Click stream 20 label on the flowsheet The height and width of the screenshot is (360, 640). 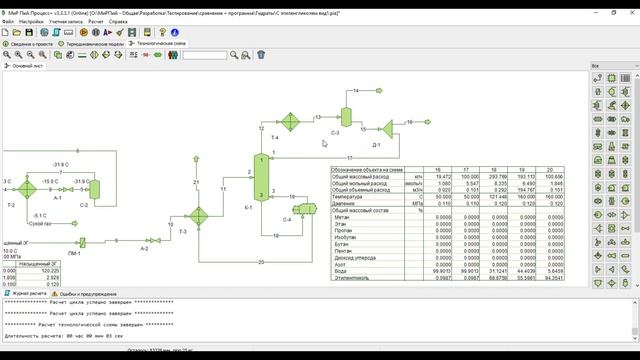tap(261, 262)
